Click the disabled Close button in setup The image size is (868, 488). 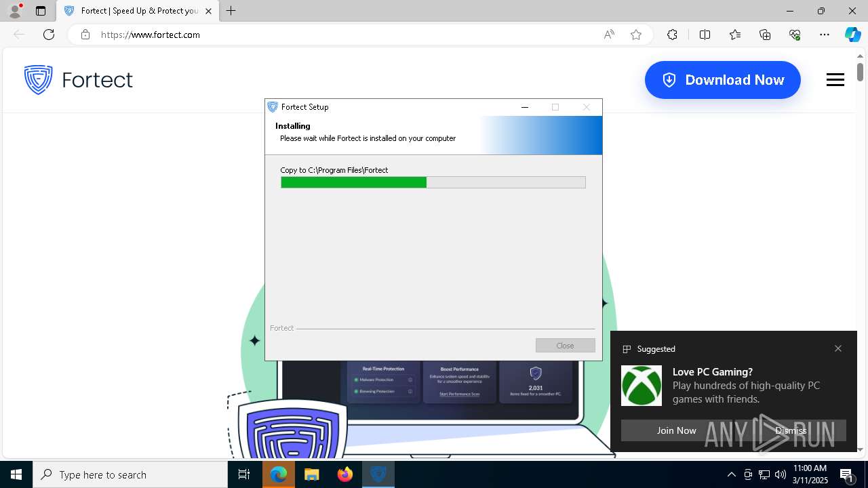566,346
